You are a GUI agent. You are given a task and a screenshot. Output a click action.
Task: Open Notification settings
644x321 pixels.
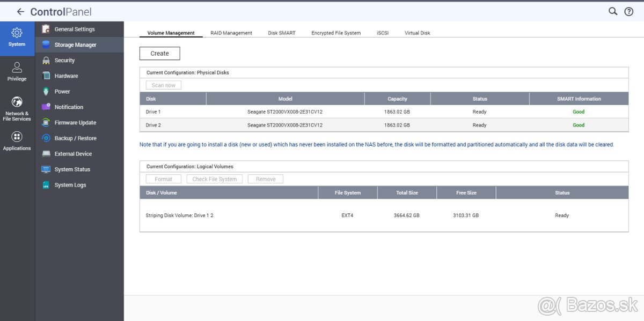[x=69, y=107]
